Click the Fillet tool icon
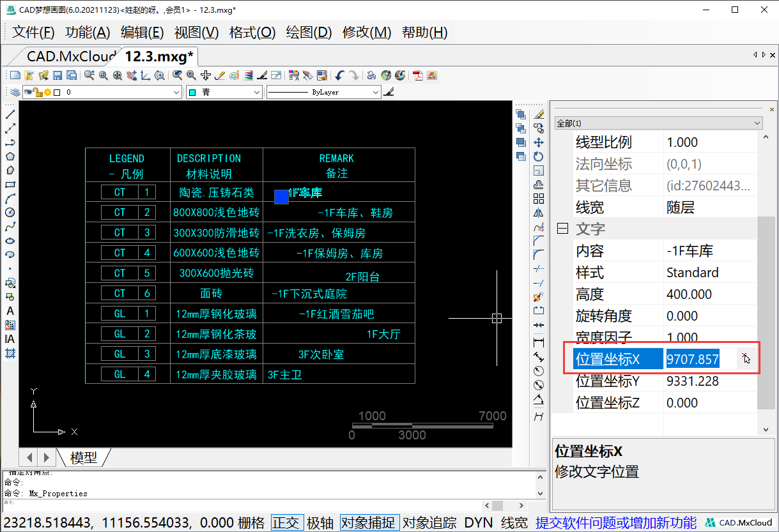The height and width of the screenshot is (532, 779). [x=539, y=255]
